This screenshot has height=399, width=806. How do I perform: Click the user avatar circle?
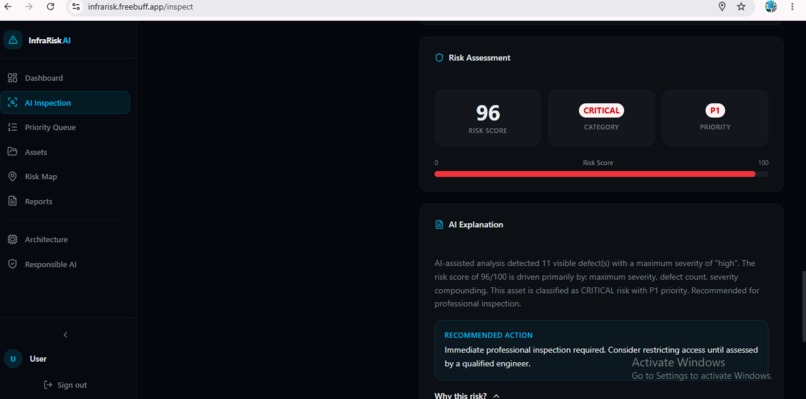click(13, 359)
